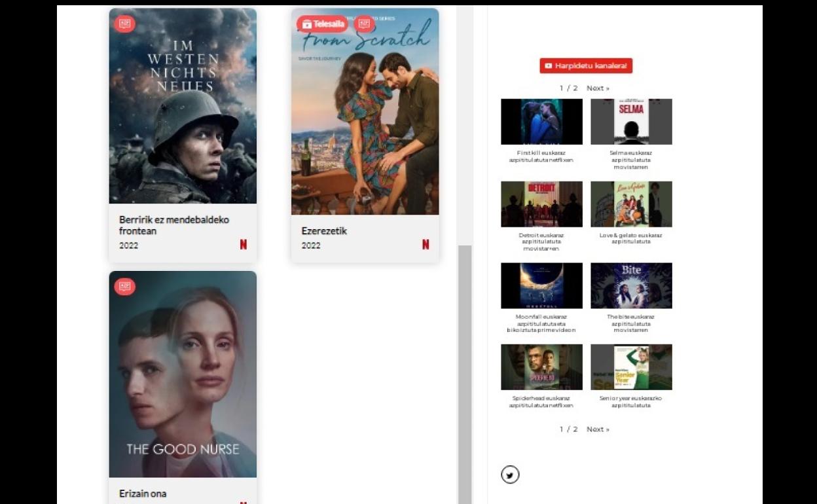The image size is (817, 504).
Task: Click subtitle badge on From Scratch poster
Action: coord(364,24)
